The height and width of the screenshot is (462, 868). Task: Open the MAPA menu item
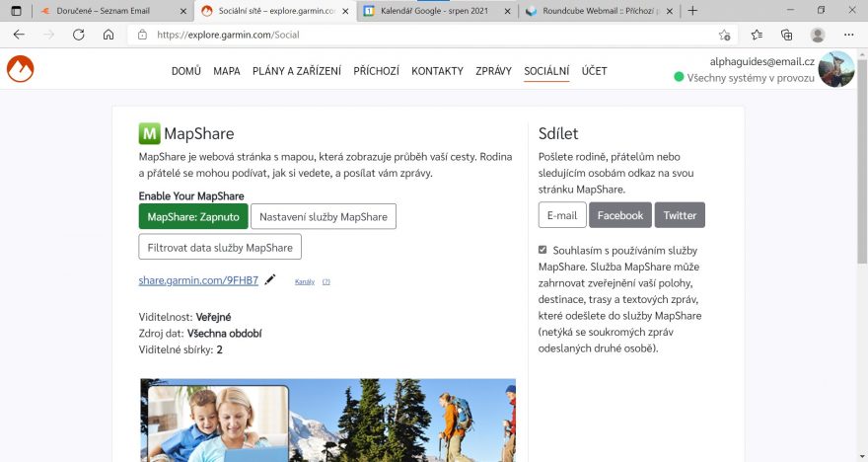227,71
